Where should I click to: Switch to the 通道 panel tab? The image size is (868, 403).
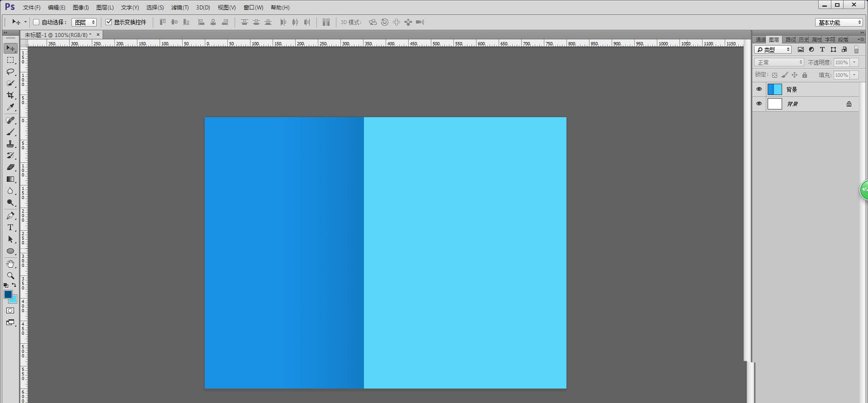coord(761,40)
